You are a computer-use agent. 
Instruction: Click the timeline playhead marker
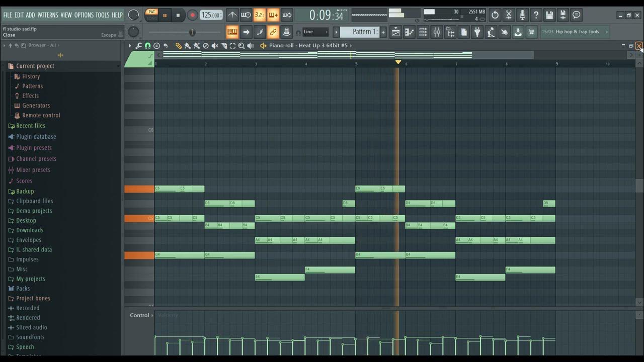pos(398,62)
